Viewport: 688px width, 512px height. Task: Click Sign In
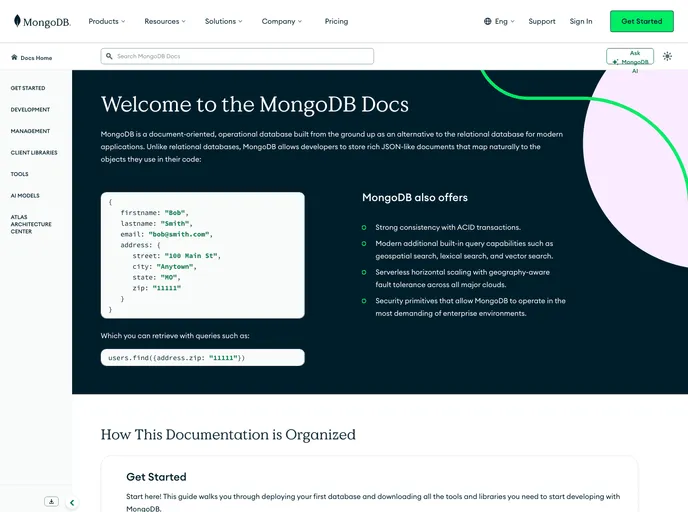580,21
